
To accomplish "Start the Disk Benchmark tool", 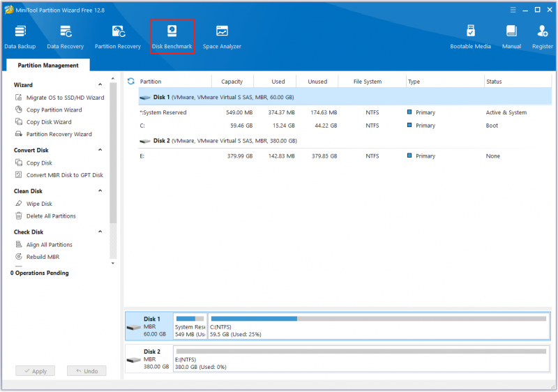I will pos(172,37).
